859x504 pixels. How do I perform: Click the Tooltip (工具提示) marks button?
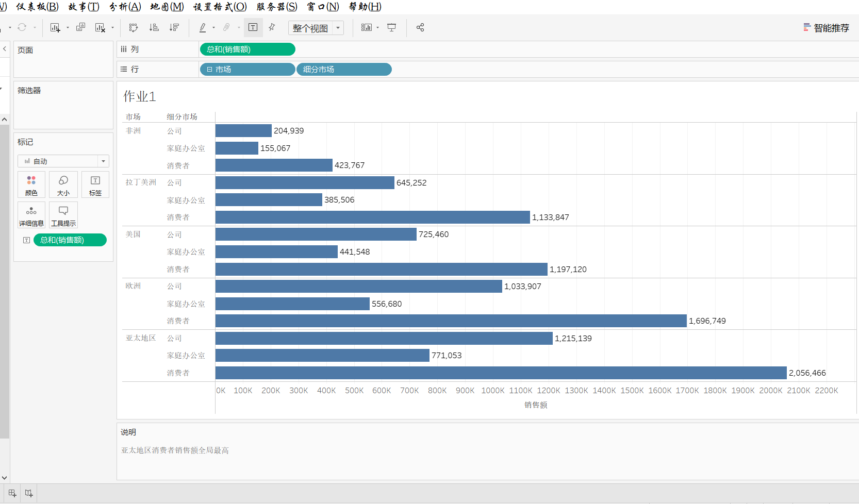pos(63,215)
